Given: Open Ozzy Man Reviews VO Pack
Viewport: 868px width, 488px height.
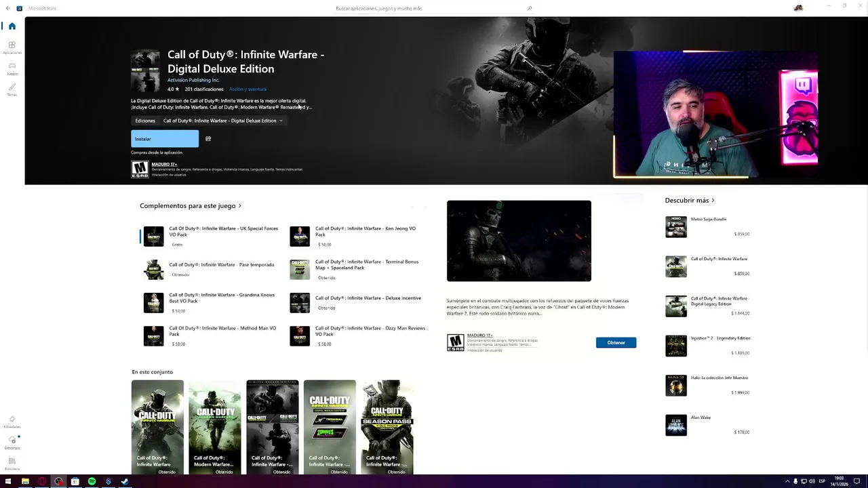Looking at the screenshot, I should click(358, 335).
